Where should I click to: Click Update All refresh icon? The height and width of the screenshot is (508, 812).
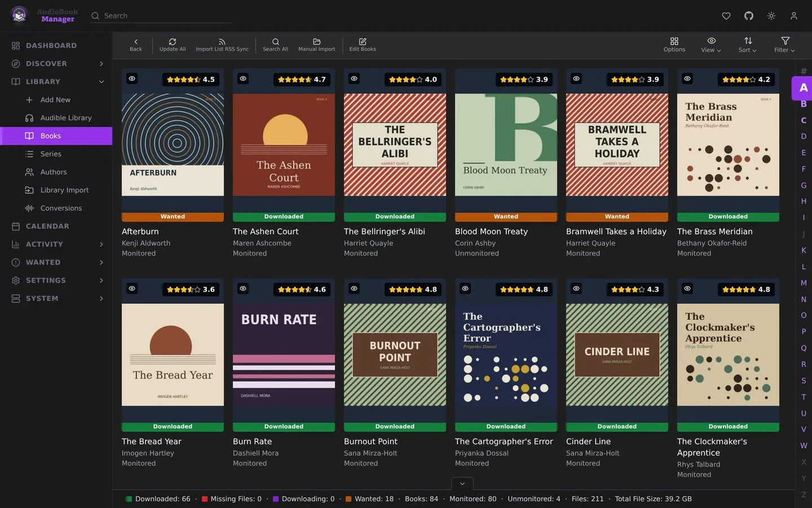[173, 42]
